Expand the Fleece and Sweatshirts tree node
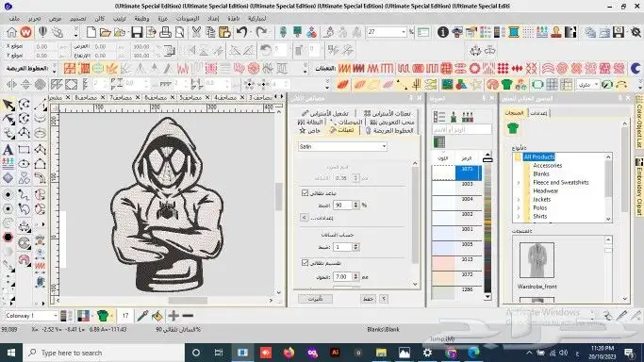 coord(519,182)
